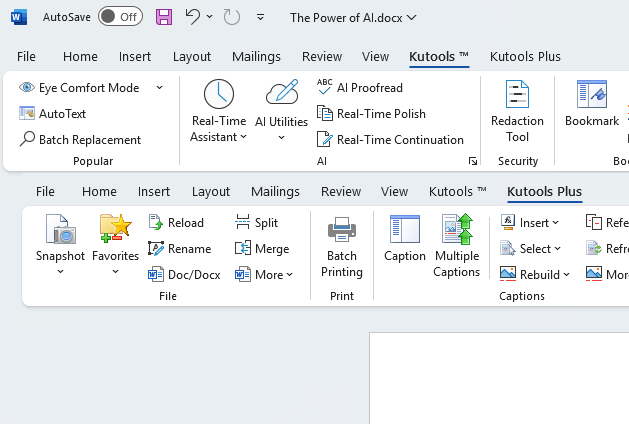Switch to Kutools Plus tab in top ribbon
629x424 pixels.
[x=525, y=57]
